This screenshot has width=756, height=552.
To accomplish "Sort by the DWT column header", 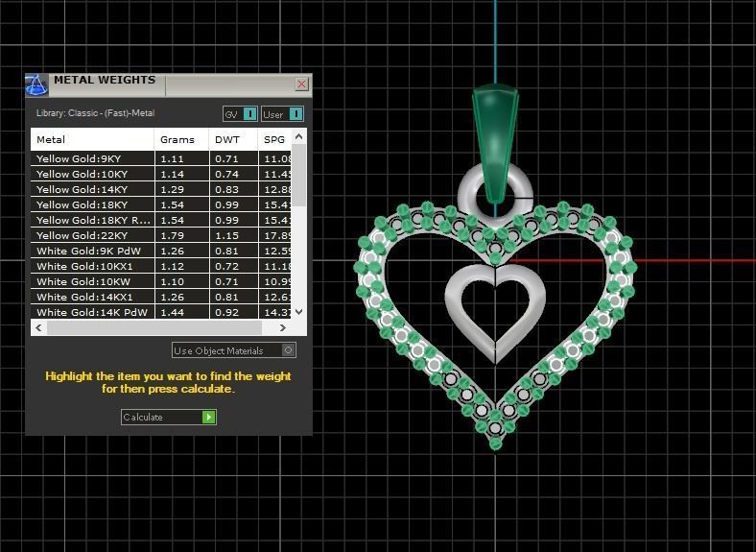I will click(234, 139).
